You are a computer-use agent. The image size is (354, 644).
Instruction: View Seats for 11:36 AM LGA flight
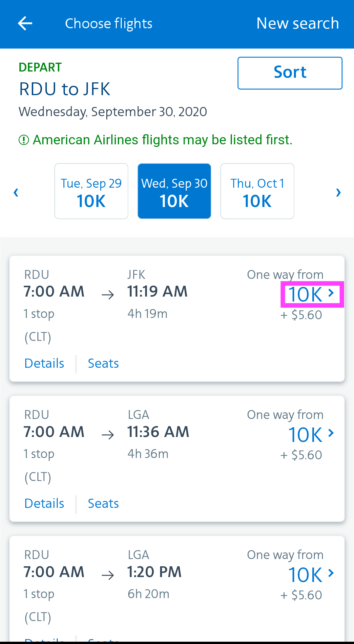(103, 504)
